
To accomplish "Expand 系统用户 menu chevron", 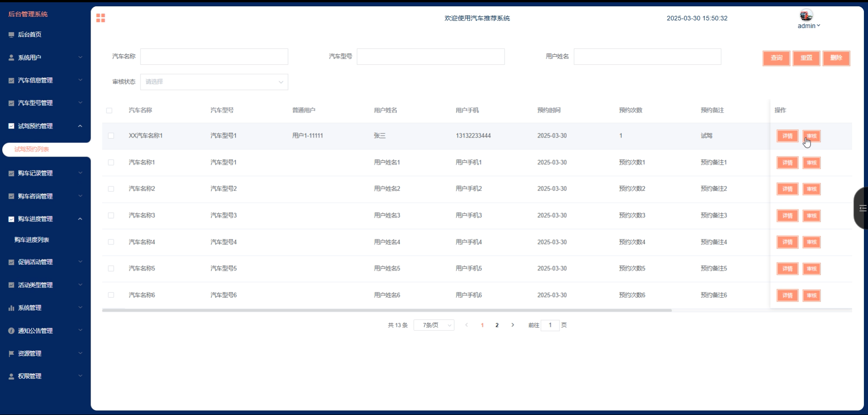I will [x=80, y=57].
